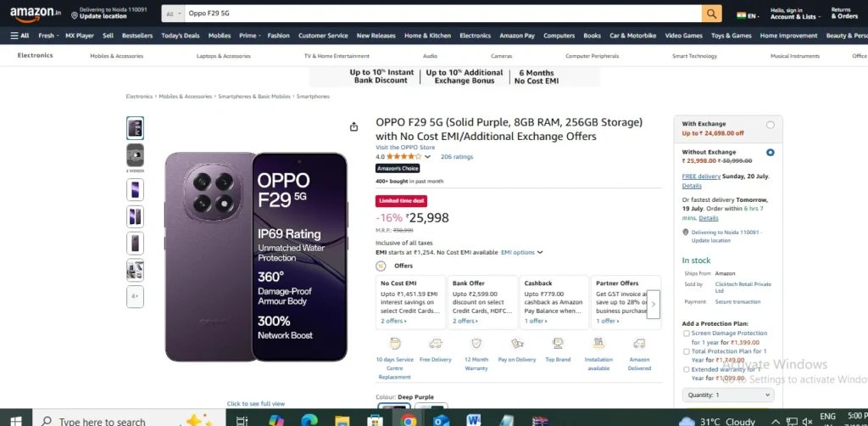Open Windows Start button
The height and width of the screenshot is (426, 868).
tap(15, 421)
